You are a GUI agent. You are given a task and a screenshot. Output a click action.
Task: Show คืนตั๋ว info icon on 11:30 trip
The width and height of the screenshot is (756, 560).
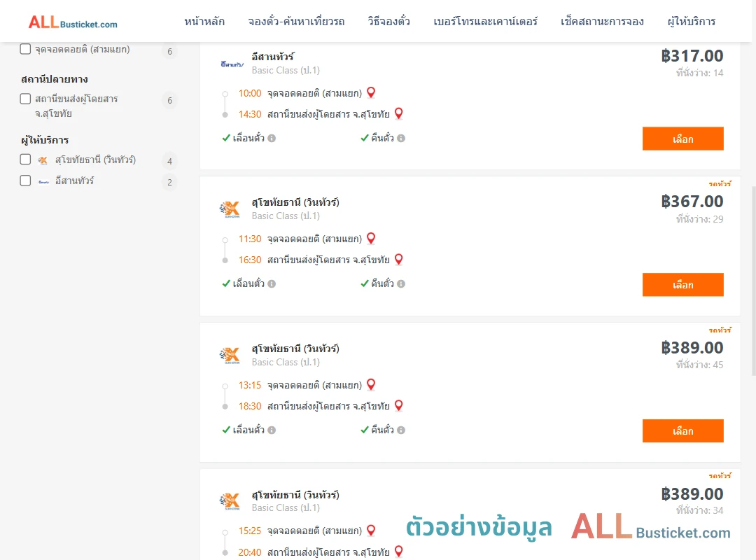[401, 284]
